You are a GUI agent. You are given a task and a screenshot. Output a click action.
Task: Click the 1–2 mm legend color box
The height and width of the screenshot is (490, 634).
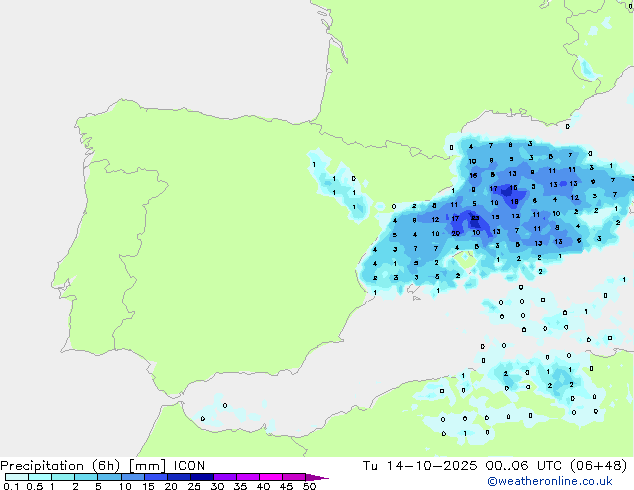coord(63,477)
